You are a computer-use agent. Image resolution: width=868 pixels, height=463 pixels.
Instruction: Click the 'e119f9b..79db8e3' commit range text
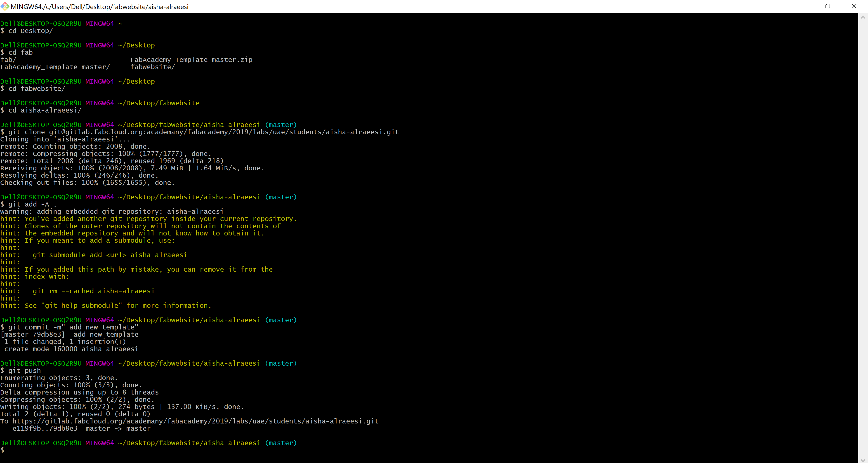pos(45,428)
